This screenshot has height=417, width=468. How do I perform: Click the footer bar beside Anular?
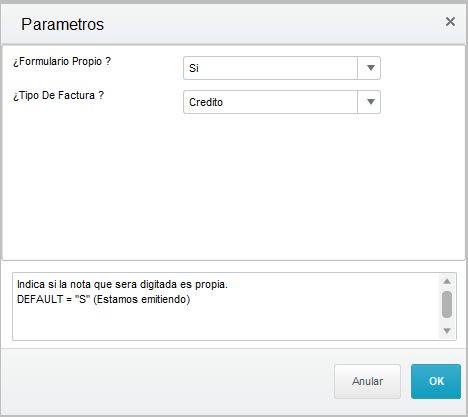[x=167, y=381]
